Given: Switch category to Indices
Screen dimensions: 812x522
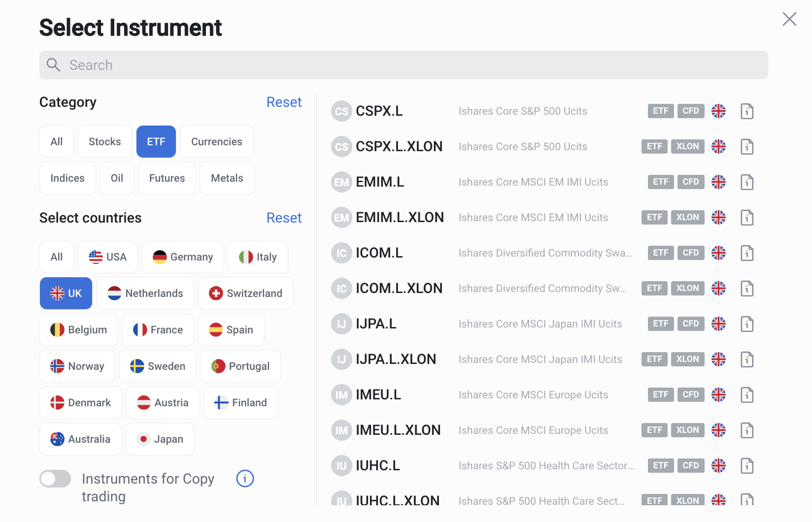Looking at the screenshot, I should 68,178.
